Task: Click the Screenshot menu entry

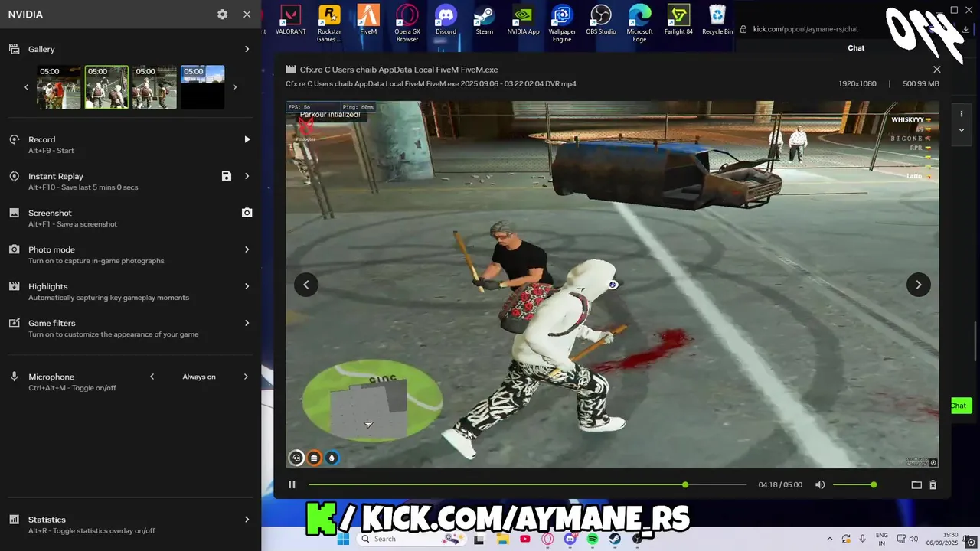Action: [x=130, y=218]
